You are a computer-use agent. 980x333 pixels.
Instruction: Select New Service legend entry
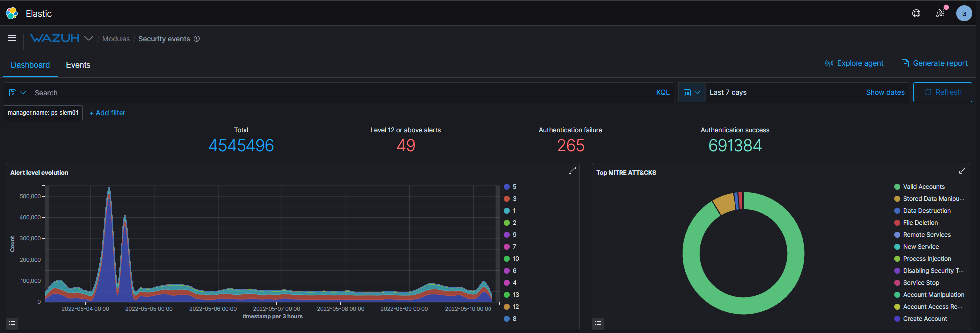pyautogui.click(x=917, y=247)
